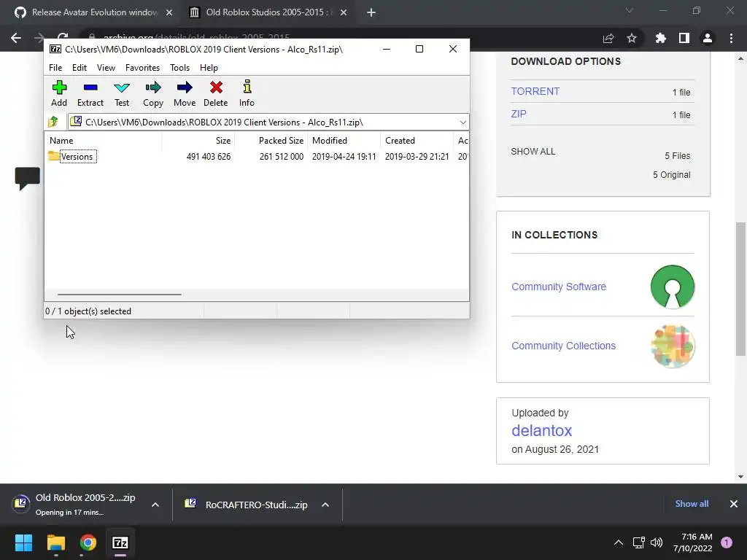
Task: Sort by the Size column header
Action: pyautogui.click(x=198, y=141)
